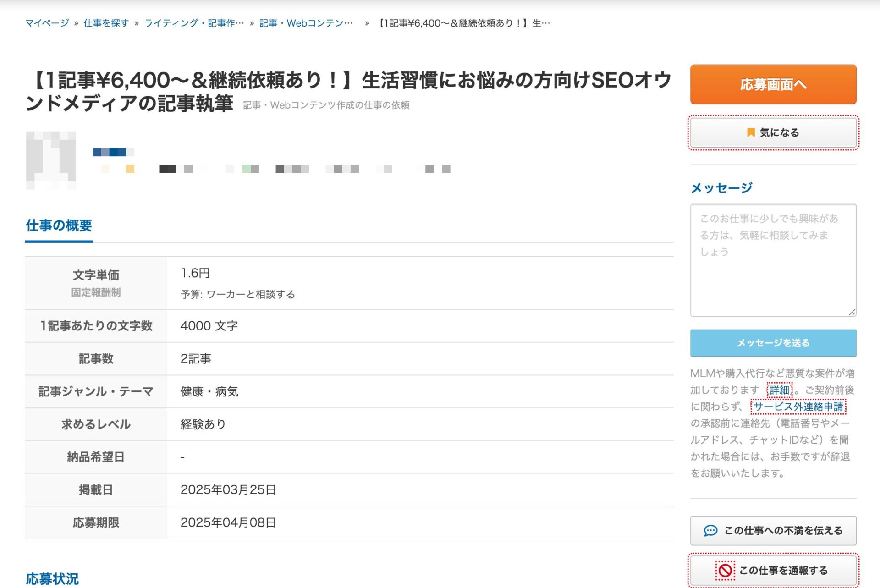The height and width of the screenshot is (588, 880).
Task: Select the 仕事の概要 tab
Action: (59, 225)
